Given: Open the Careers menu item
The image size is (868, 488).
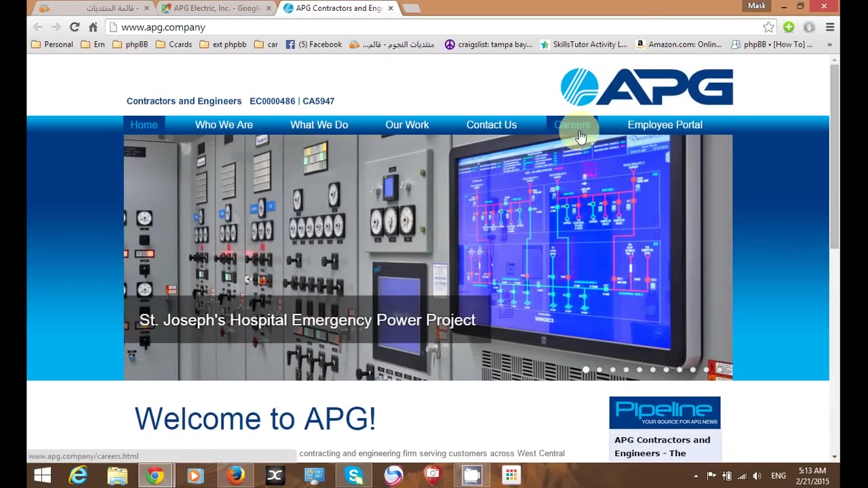Looking at the screenshot, I should click(x=572, y=125).
